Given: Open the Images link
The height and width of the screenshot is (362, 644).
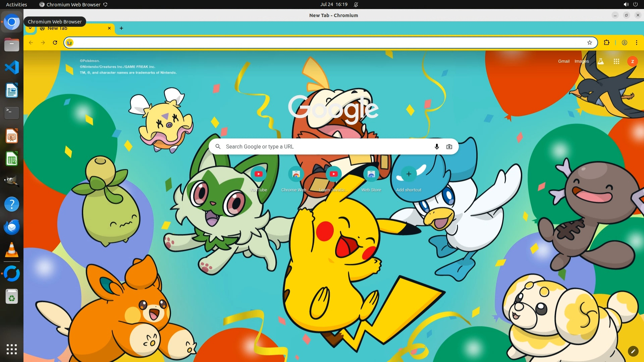Looking at the screenshot, I should tap(581, 61).
